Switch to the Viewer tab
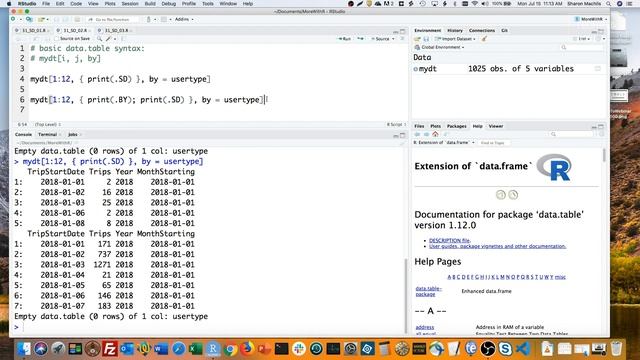 [x=496, y=126]
